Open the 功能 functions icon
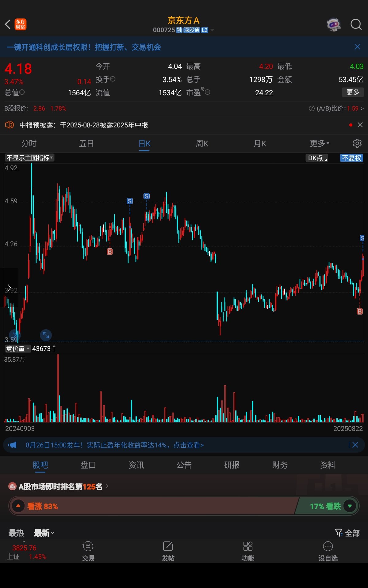Screen dimensions: 368x588 pyautogui.click(x=248, y=551)
